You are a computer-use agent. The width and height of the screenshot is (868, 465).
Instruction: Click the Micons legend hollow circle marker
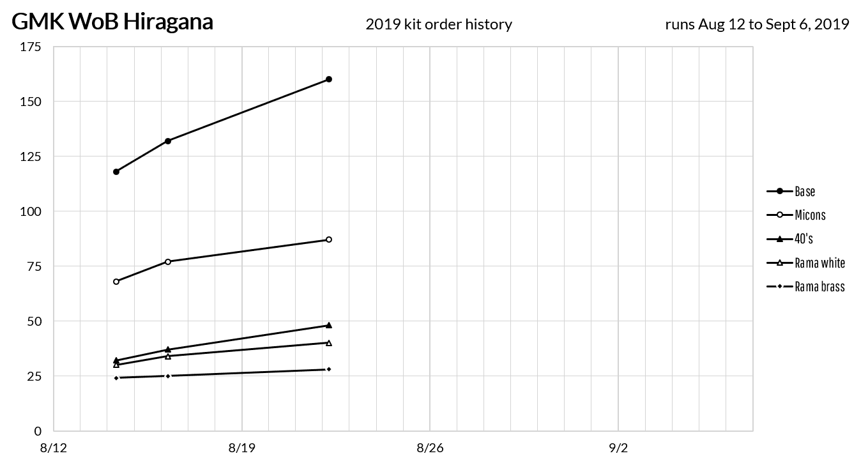[x=780, y=215]
